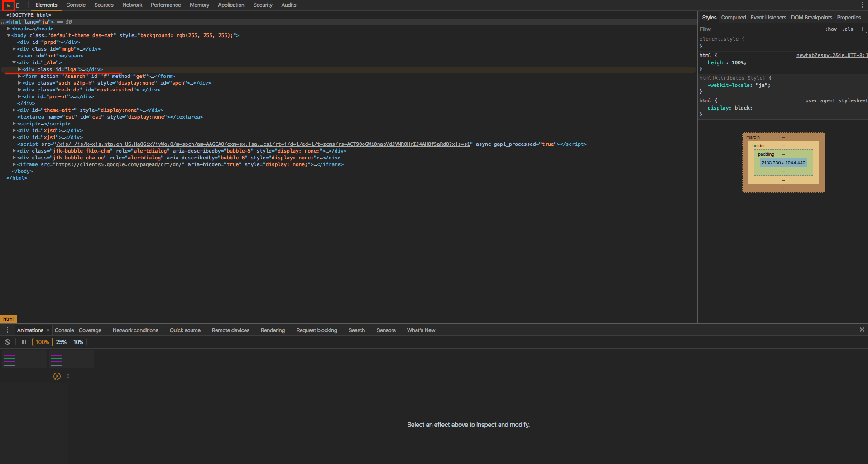Clear all animations icon
Viewport: 868px width, 464px height.
pos(8,342)
